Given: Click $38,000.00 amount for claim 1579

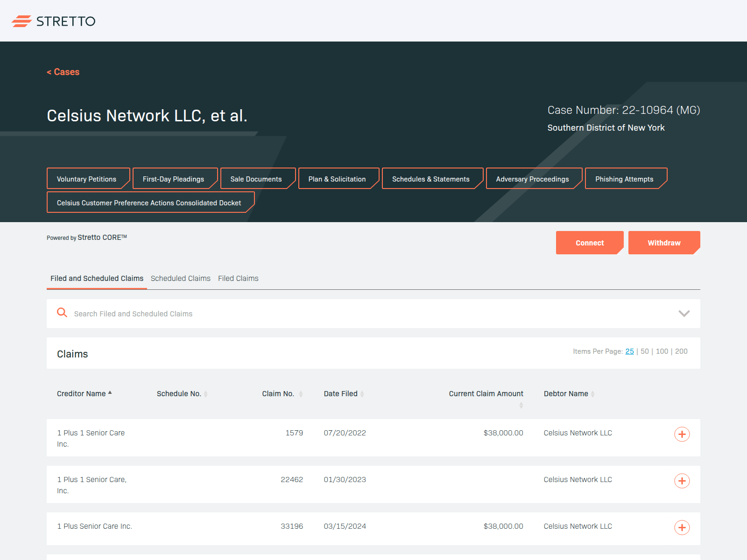Looking at the screenshot, I should (503, 433).
